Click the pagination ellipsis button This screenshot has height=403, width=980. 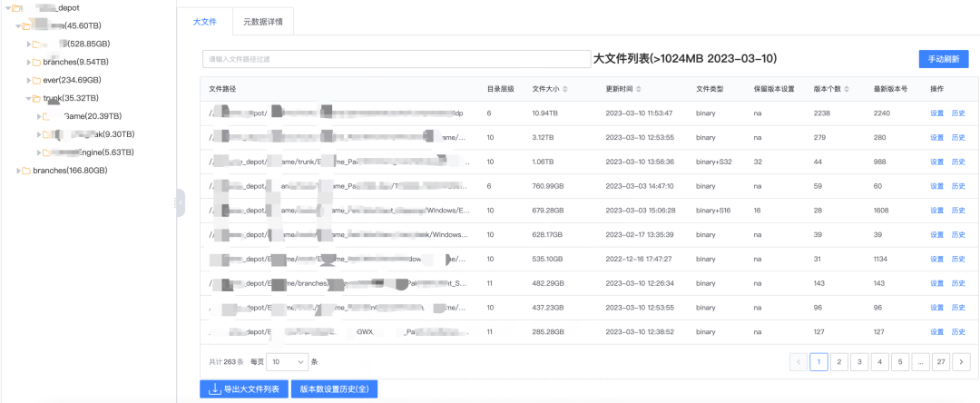point(920,362)
